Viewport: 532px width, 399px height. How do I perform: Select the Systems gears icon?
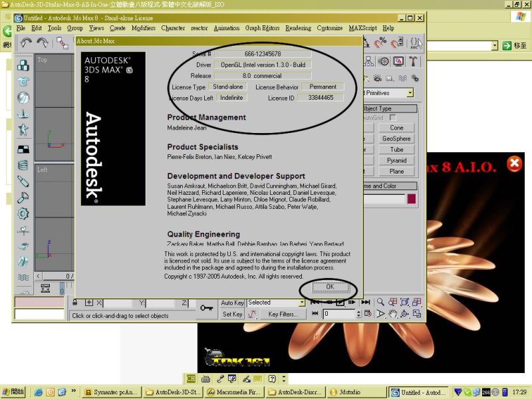coord(415,78)
